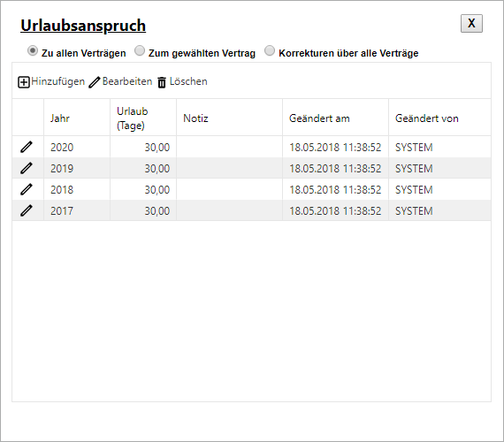Select 'Zum gewählten Vertrag' radio button
Image resolution: width=504 pixels, height=442 pixels.
(140, 50)
